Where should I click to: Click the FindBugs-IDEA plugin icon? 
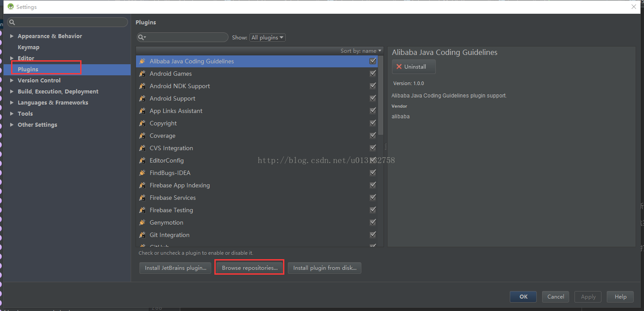tap(142, 173)
